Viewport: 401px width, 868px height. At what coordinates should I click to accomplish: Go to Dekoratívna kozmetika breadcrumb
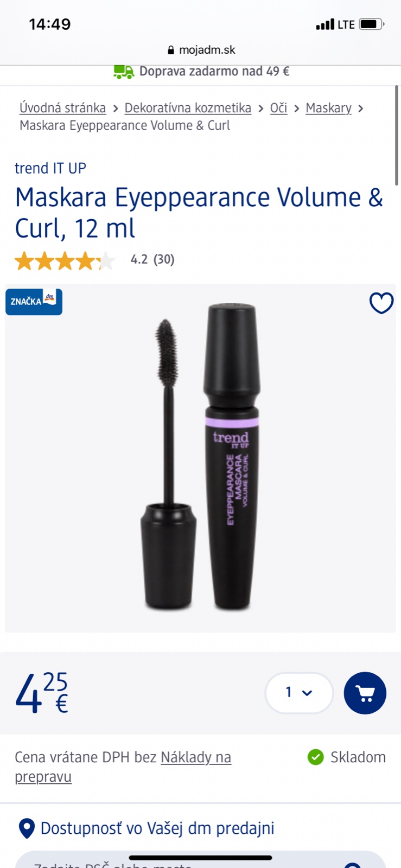pos(188,108)
